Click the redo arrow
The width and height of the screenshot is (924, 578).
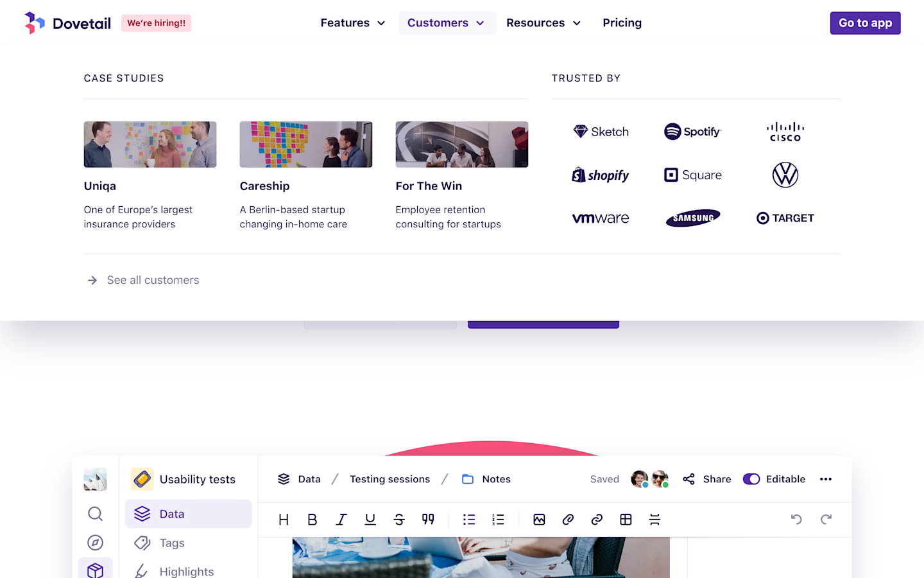[826, 519]
